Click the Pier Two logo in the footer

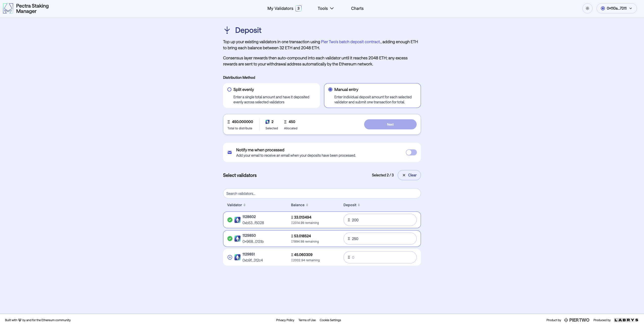pyautogui.click(x=577, y=320)
